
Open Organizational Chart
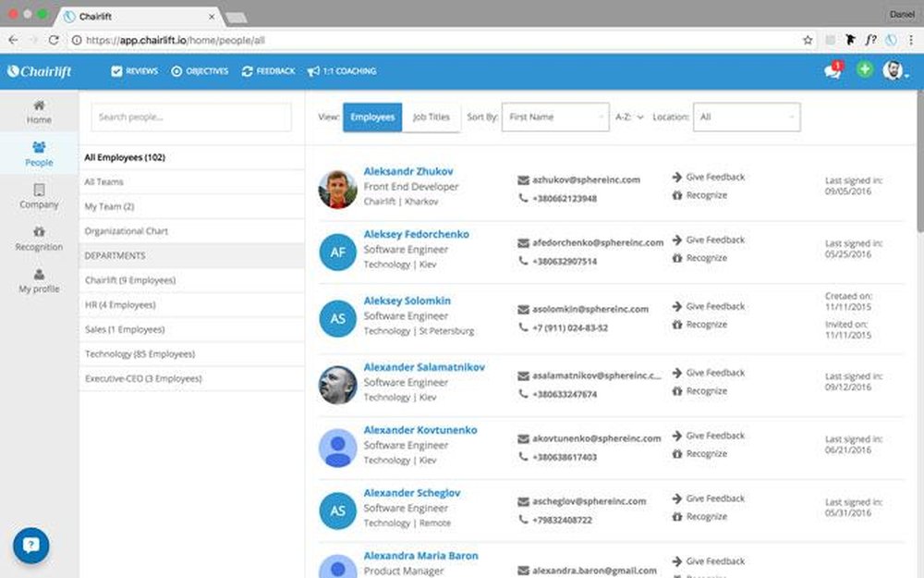(191, 231)
